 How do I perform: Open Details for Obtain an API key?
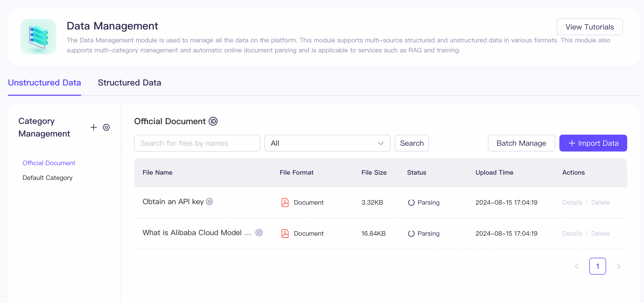572,203
